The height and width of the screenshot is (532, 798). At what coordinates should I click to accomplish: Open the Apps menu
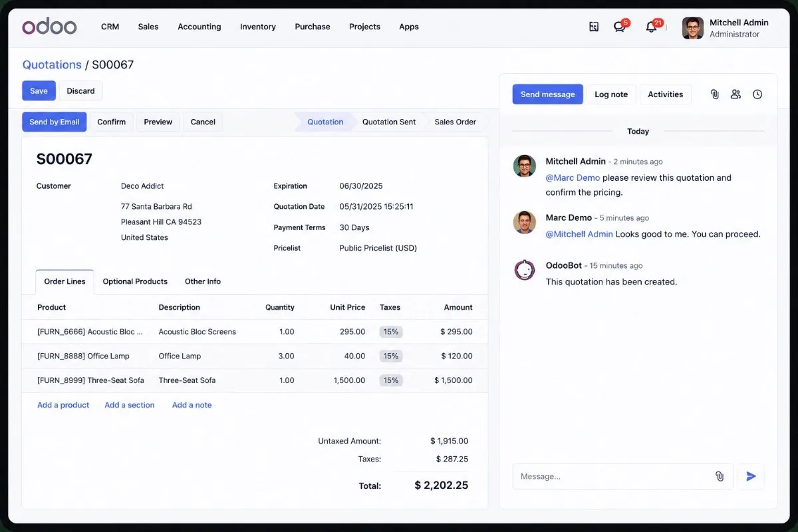click(409, 27)
